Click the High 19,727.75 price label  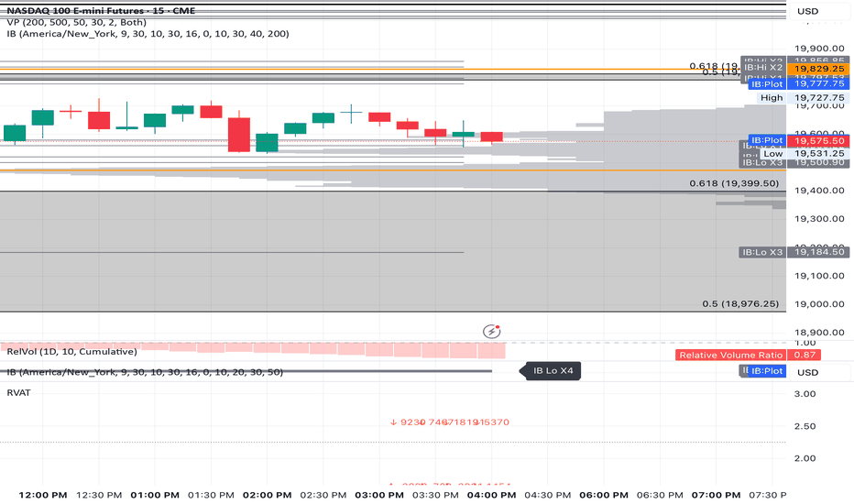point(803,97)
